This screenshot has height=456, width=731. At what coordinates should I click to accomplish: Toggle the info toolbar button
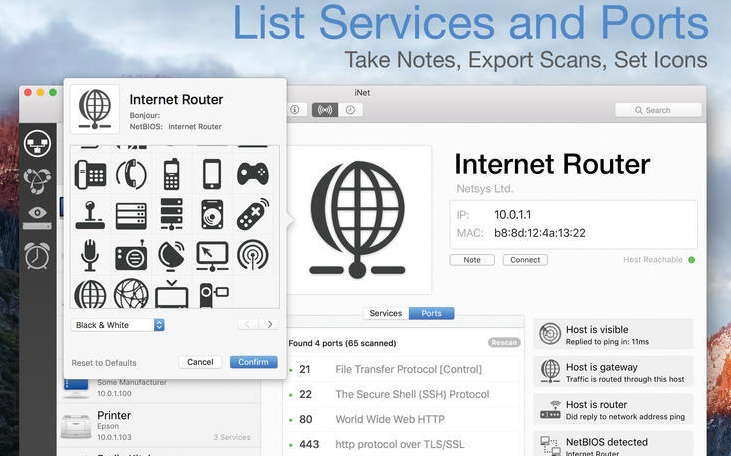295,110
